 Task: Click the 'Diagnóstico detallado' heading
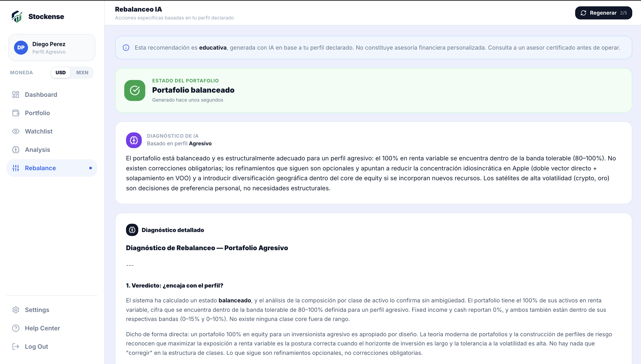[173, 230]
